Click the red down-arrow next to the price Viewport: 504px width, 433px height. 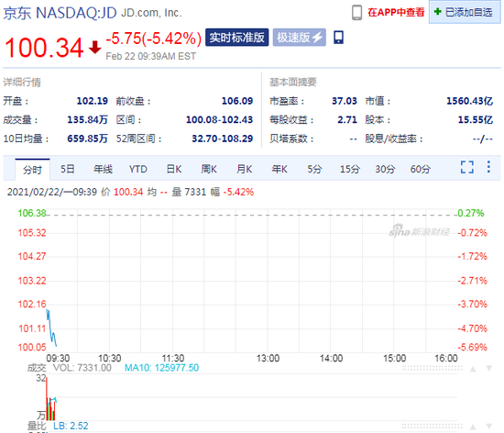click(x=94, y=48)
